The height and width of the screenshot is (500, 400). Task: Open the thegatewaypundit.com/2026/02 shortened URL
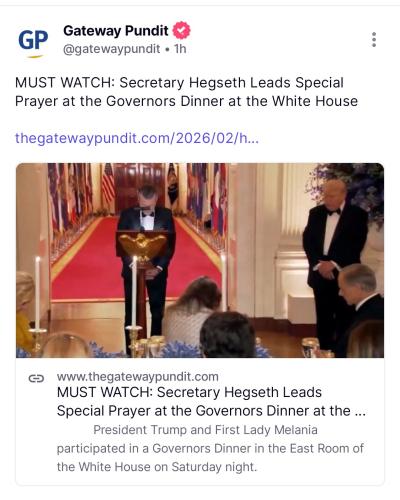pyautogui.click(x=137, y=138)
